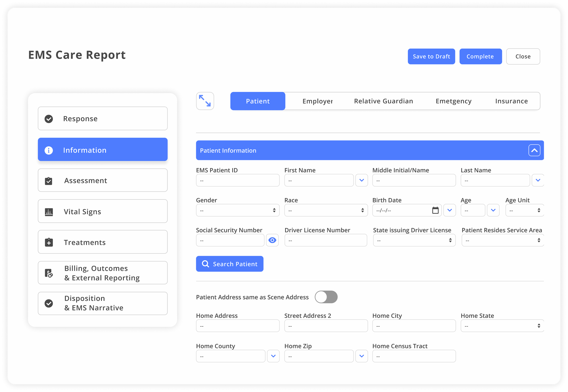The image size is (568, 392).
Task: Click the Treatments medical clipboard icon
Action: 49,242
